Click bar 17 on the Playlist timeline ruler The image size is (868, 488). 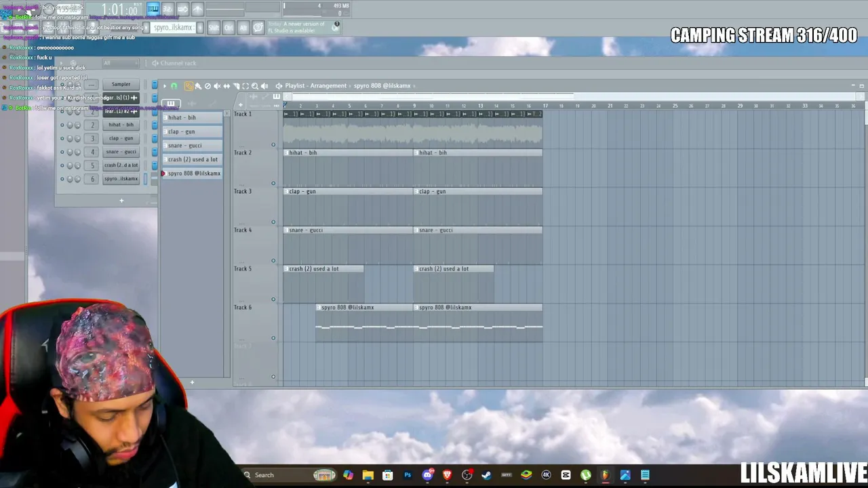click(545, 106)
